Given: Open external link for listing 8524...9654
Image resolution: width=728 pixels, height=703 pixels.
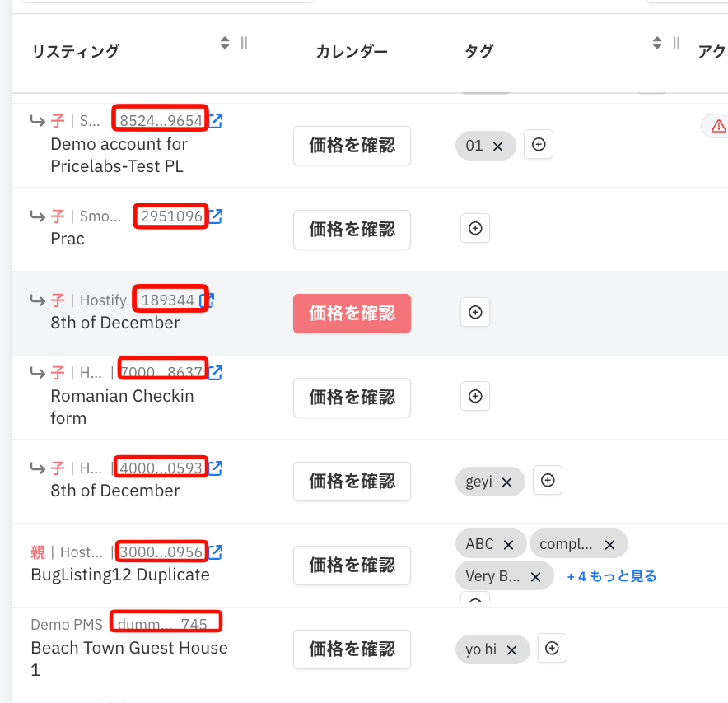Looking at the screenshot, I should [216, 121].
